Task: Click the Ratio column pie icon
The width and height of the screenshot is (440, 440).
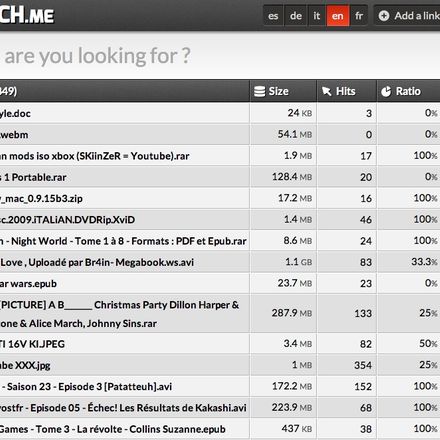Action: point(386,91)
